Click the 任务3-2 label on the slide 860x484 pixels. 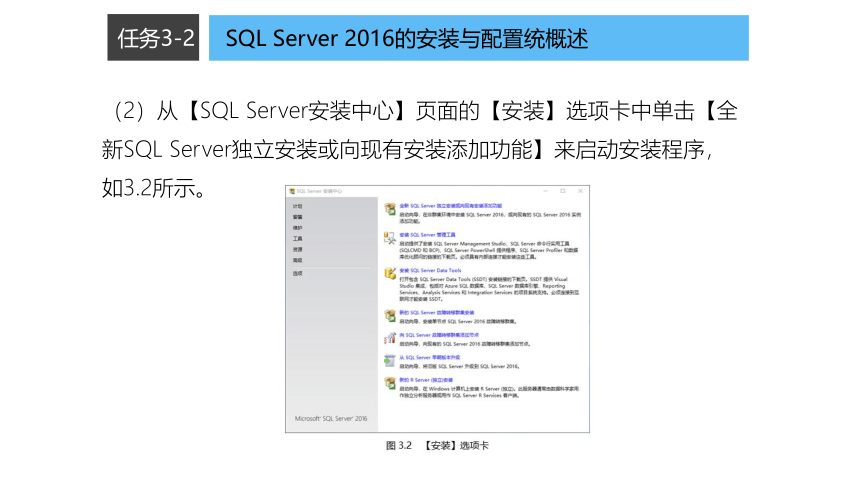pos(153,38)
